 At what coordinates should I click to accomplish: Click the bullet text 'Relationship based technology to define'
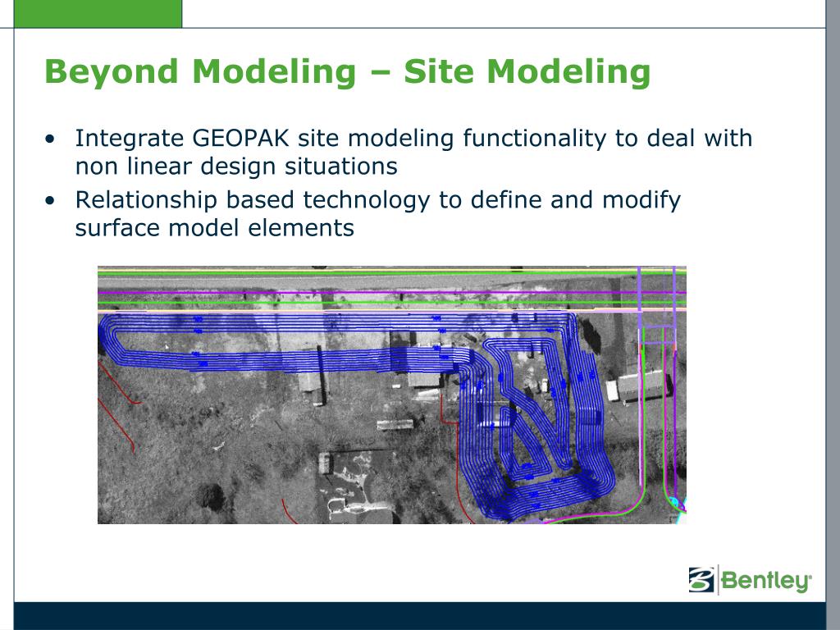click(308, 200)
